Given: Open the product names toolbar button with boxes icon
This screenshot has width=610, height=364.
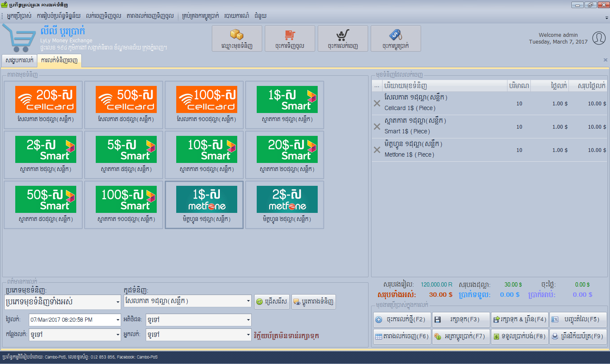Looking at the screenshot, I should [237, 39].
